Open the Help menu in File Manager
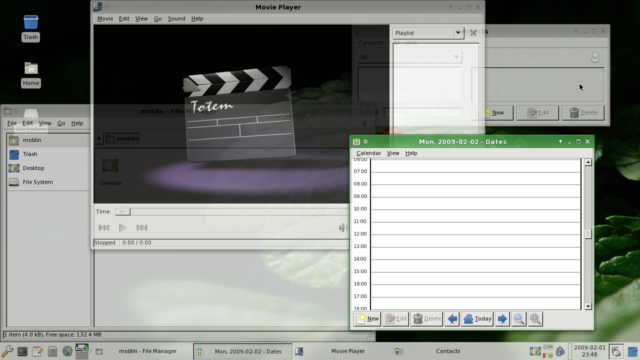This screenshot has width=640, height=360. (x=77, y=123)
